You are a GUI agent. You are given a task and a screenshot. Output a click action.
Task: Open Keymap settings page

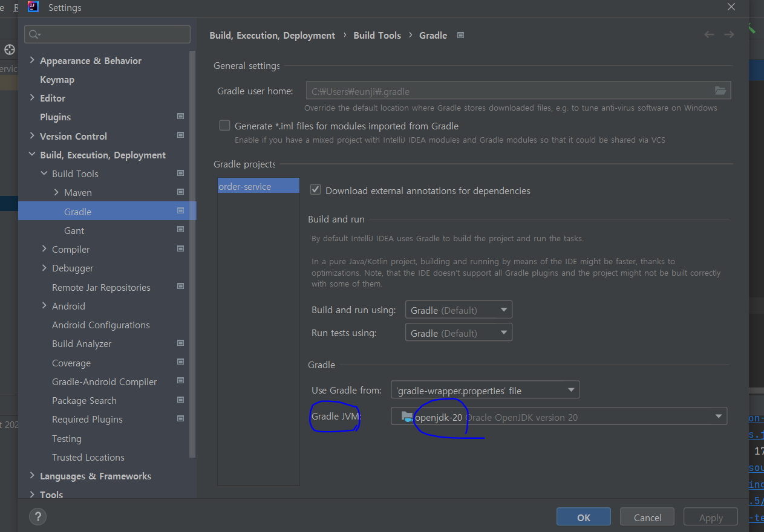tap(57, 79)
